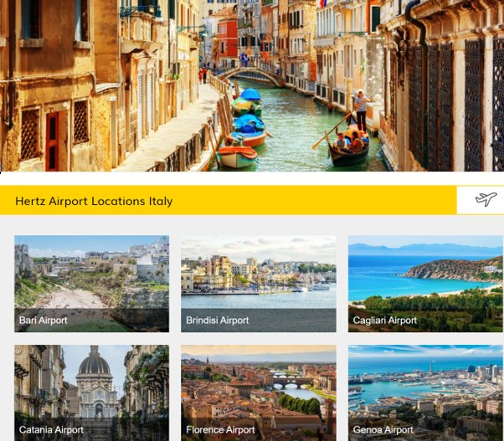This screenshot has width=504, height=441.
Task: Click the airplane icon beside the yellow header
Action: 486,199
